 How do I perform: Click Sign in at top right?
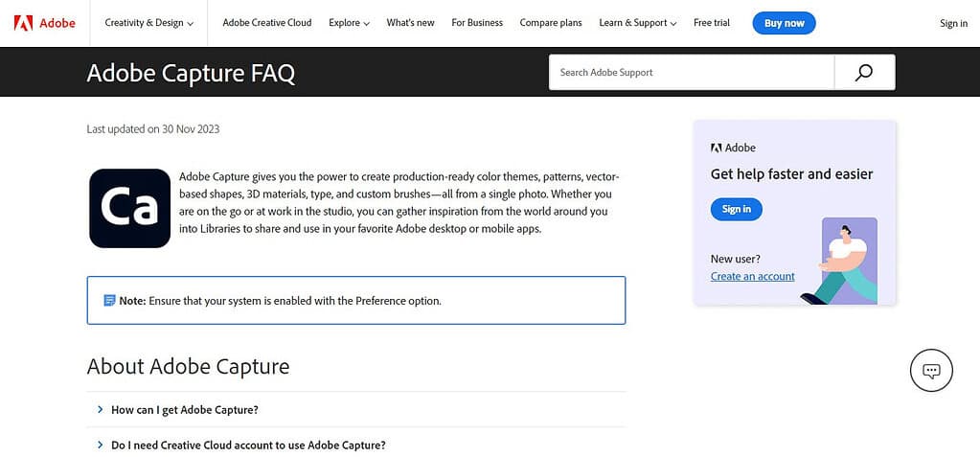point(953,24)
